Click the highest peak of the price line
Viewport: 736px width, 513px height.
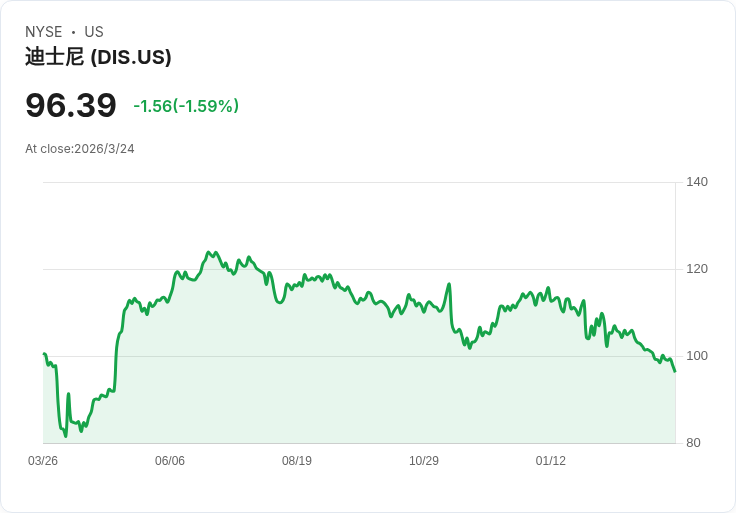209,252
